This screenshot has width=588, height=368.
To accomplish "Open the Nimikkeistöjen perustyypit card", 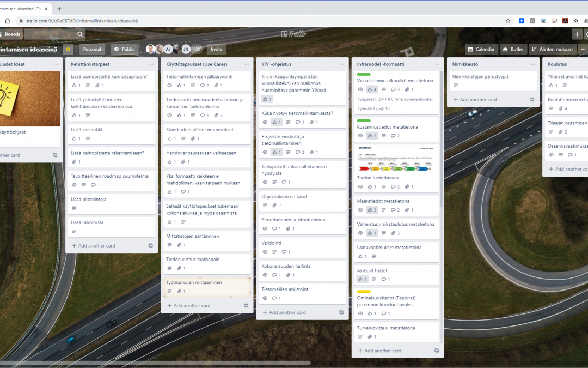I will (493, 81).
